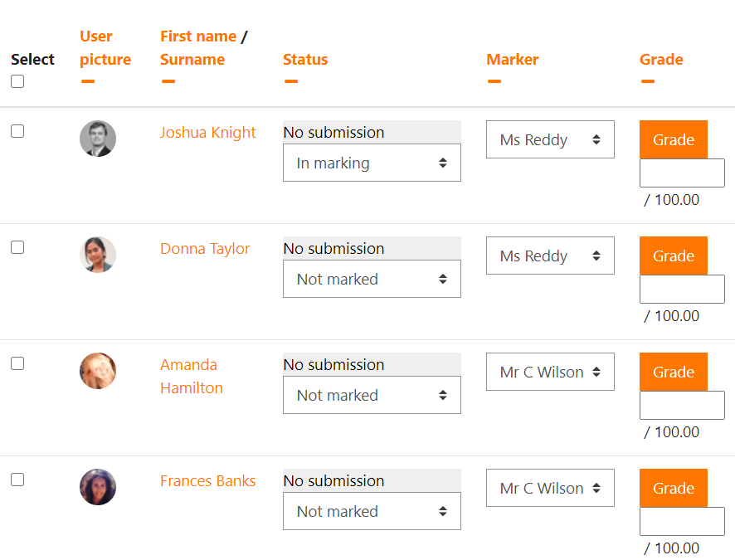Collapse the Status column
Screen dimensions: 735x560
click(x=291, y=81)
